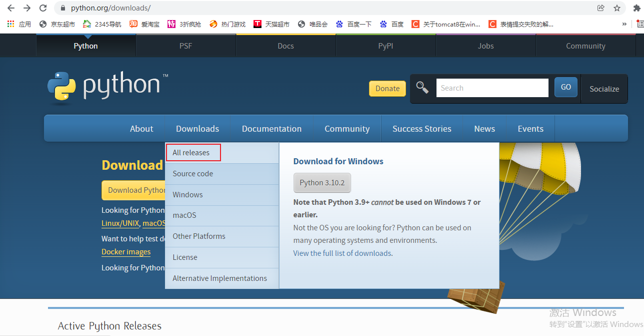Choose macOS from Downloads menu
The image size is (644, 336).
click(222, 215)
